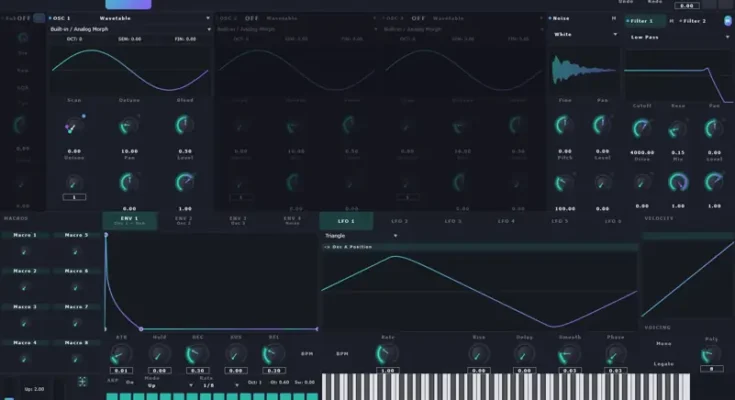Click the Poly voices knob
This screenshot has width=735, height=400.
(x=711, y=355)
